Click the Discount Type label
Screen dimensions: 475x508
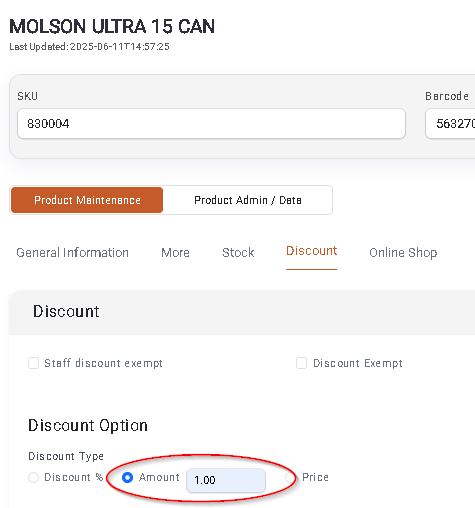click(x=66, y=456)
